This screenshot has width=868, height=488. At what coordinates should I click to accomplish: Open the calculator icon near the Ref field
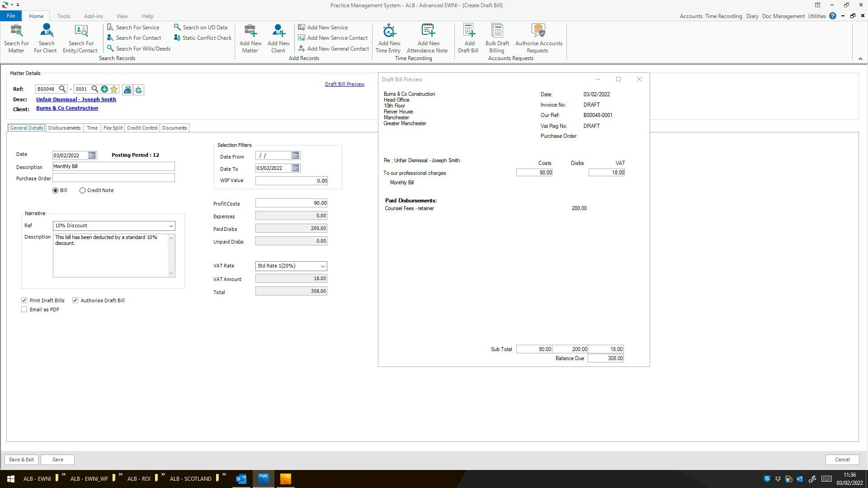[x=127, y=89]
